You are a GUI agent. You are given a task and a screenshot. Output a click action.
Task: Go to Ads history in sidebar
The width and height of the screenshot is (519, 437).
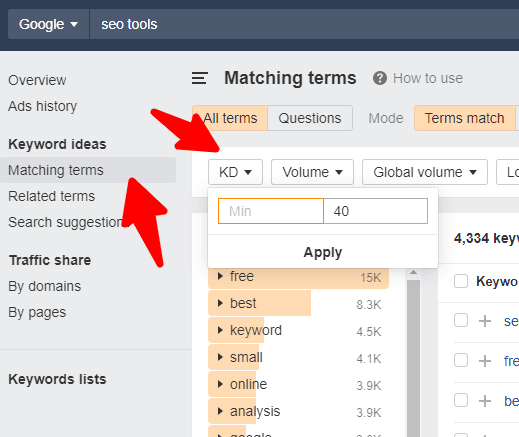tap(42, 106)
